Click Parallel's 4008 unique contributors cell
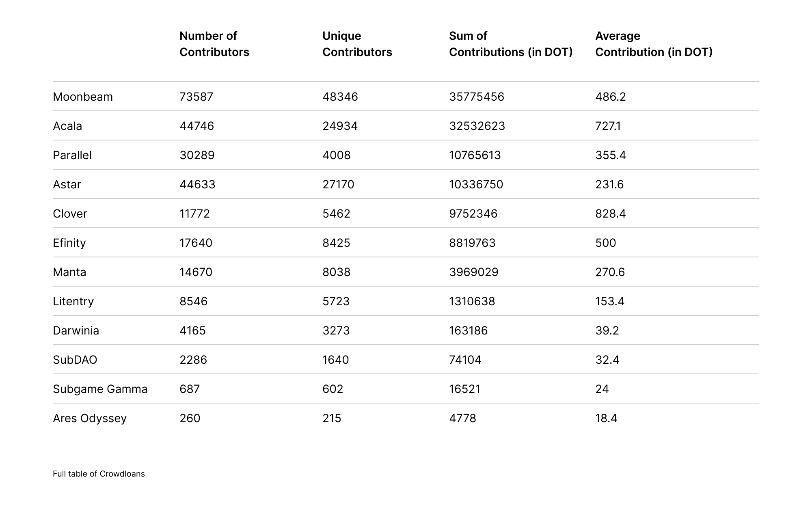Screen dimensions: 812x505 point(336,155)
